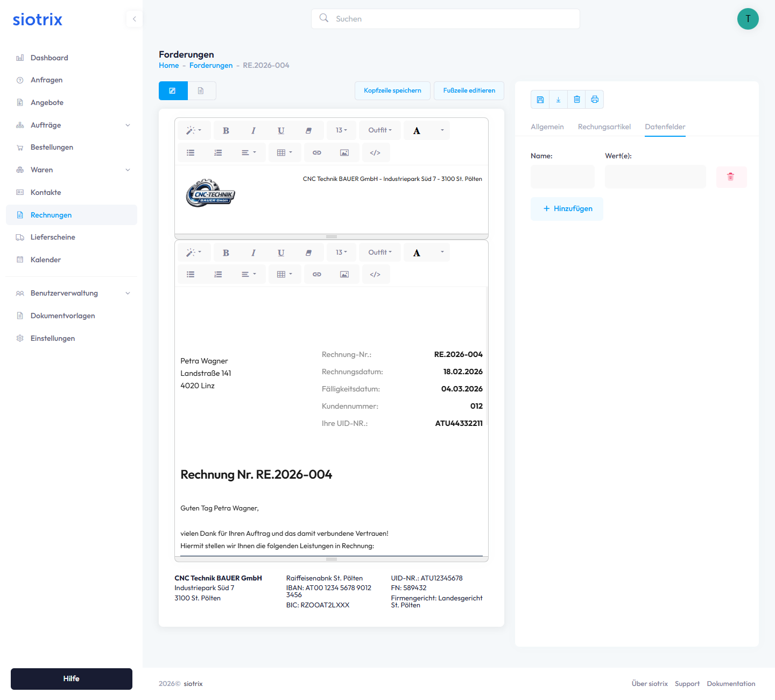This screenshot has width=775, height=700.
Task: Open the font size 13 dropdown in the body editor
Action: pyautogui.click(x=341, y=253)
